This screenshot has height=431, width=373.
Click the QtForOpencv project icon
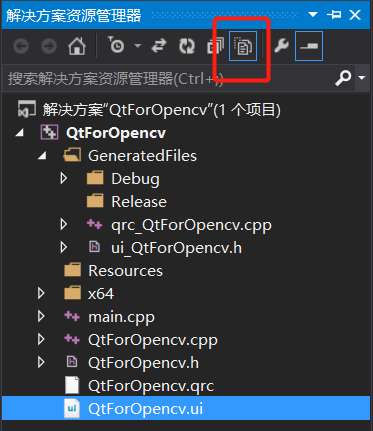point(49,132)
